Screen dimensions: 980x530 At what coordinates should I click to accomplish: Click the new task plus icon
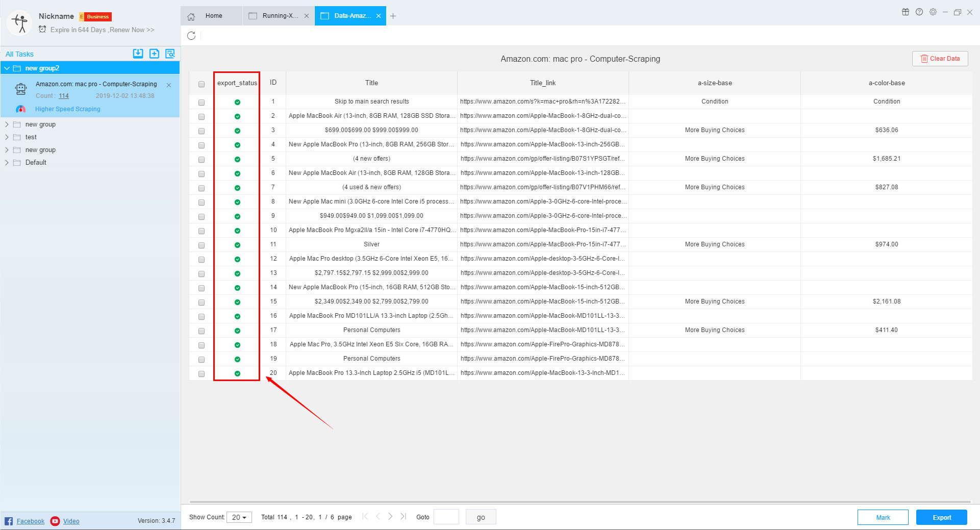coord(154,54)
